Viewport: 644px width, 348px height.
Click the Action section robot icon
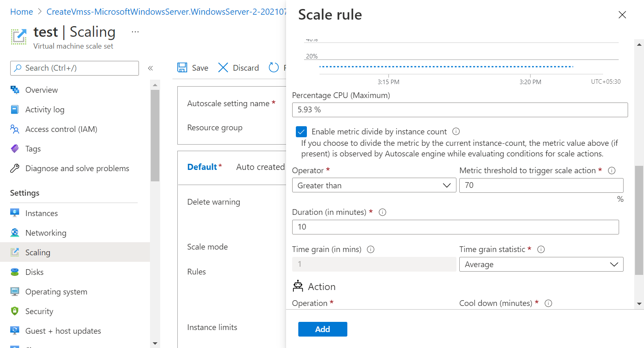coord(298,286)
